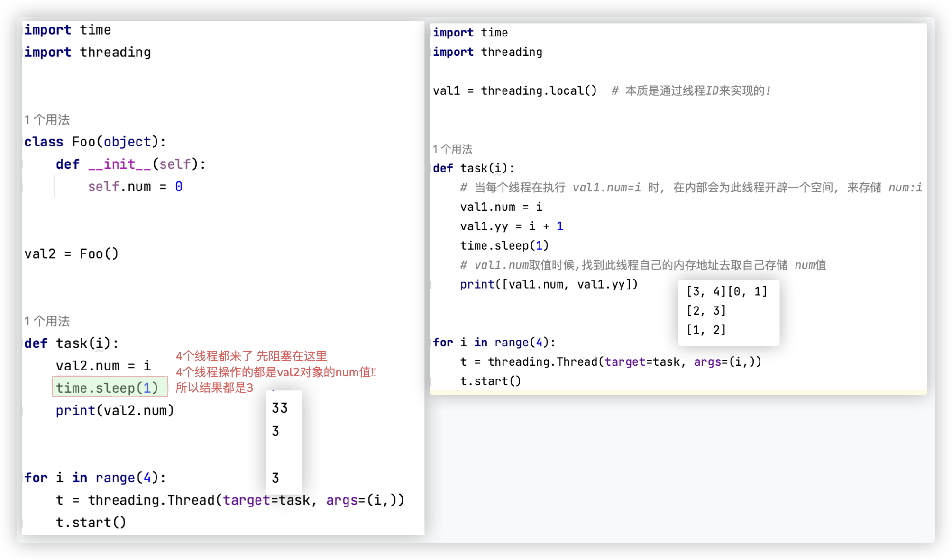Click the highlighted time.sleep(1) line
Image resolution: width=952 pixels, height=560 pixels.
(x=107, y=388)
